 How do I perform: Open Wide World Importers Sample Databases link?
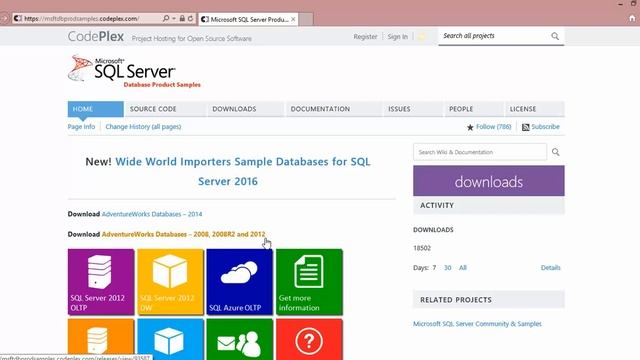coord(243,171)
